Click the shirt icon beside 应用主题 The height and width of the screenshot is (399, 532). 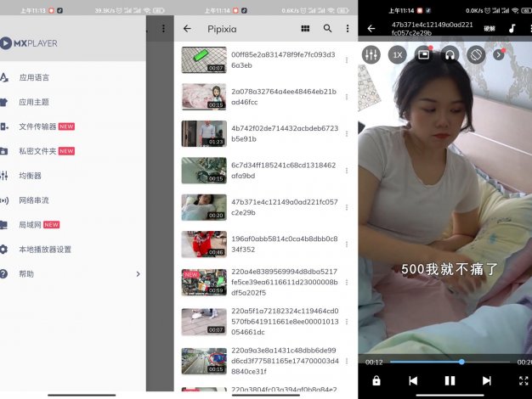tap(3, 102)
